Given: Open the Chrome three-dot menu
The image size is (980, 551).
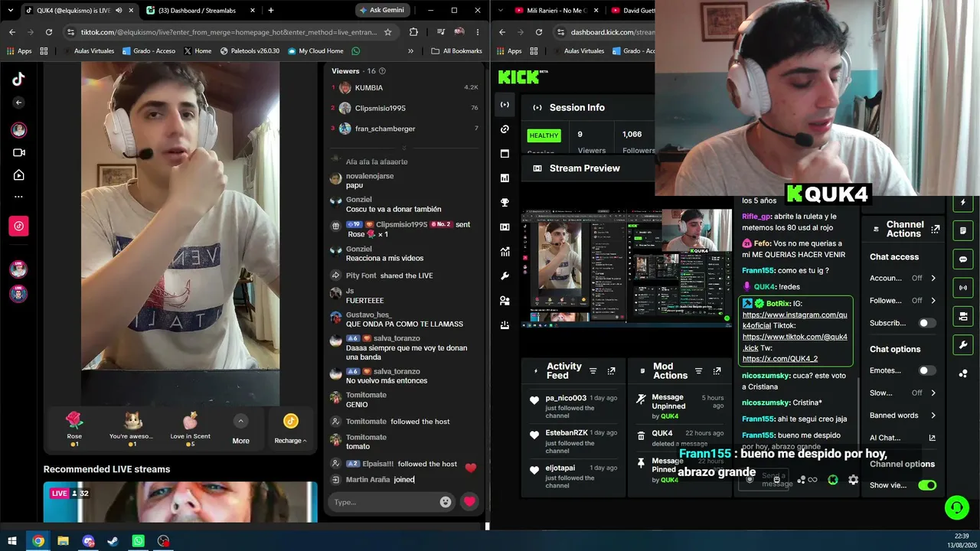Looking at the screenshot, I should coord(478,32).
